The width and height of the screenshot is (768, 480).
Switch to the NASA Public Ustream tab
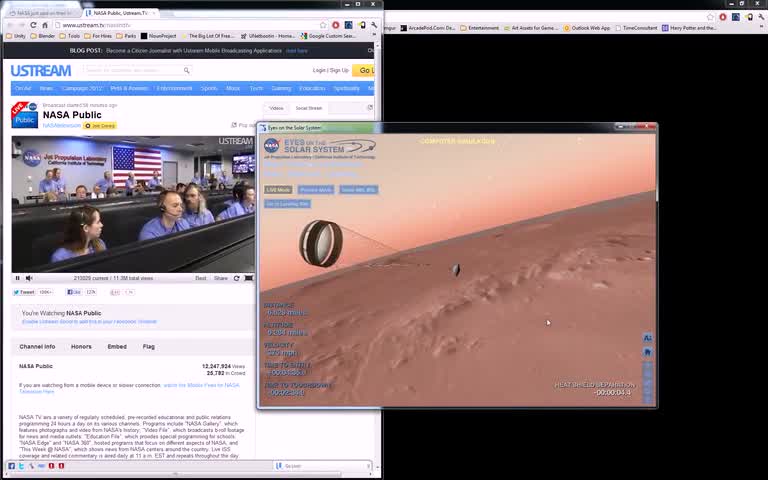pos(120,13)
